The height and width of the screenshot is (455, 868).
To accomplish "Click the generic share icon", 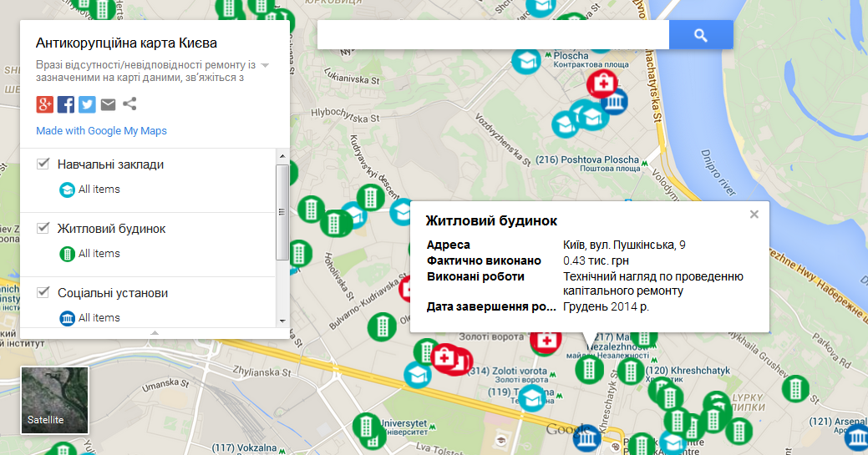I will (x=129, y=104).
